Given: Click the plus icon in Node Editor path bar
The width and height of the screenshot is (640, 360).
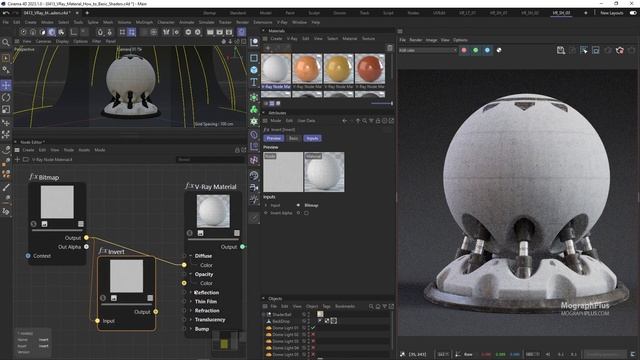Looking at the screenshot, I should pos(18,160).
